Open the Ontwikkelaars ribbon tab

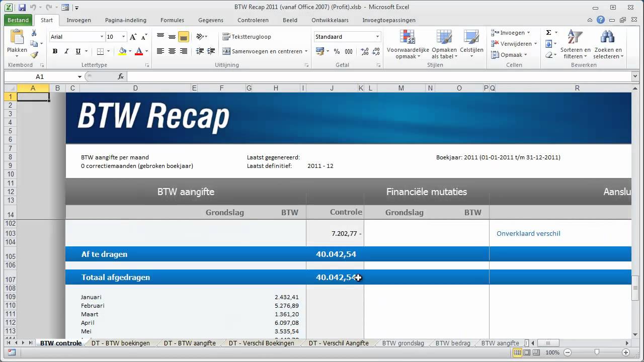pos(330,20)
